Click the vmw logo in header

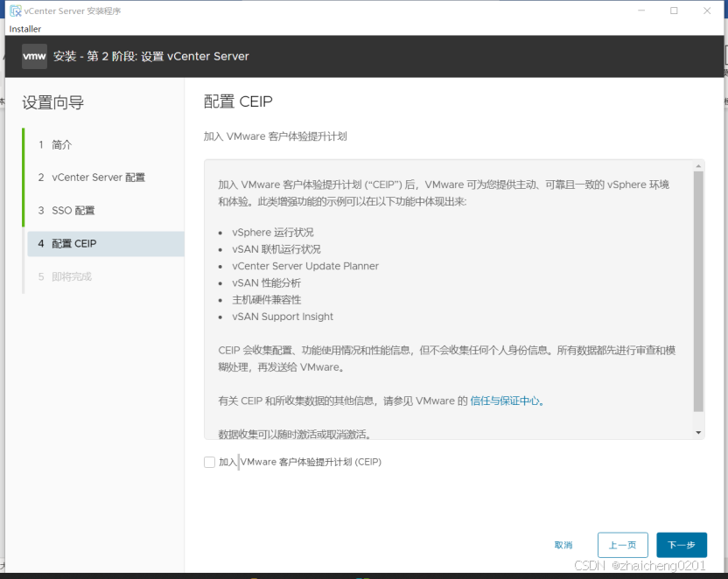click(34, 56)
